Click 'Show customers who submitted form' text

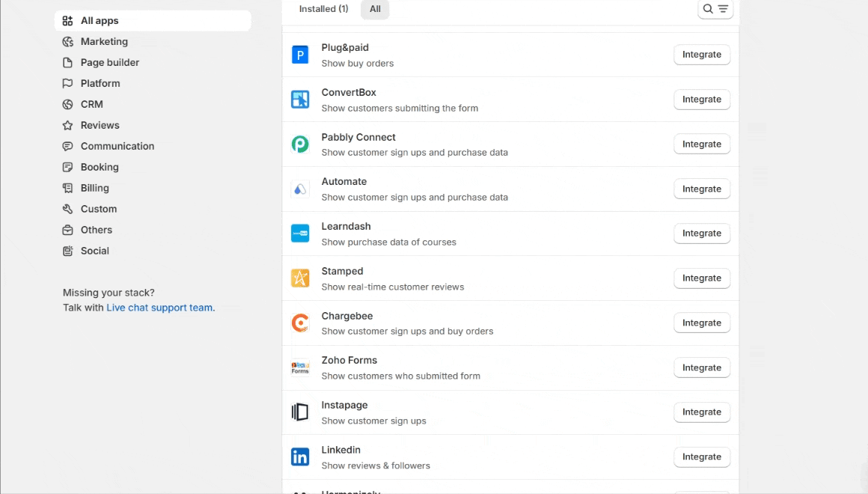point(401,376)
